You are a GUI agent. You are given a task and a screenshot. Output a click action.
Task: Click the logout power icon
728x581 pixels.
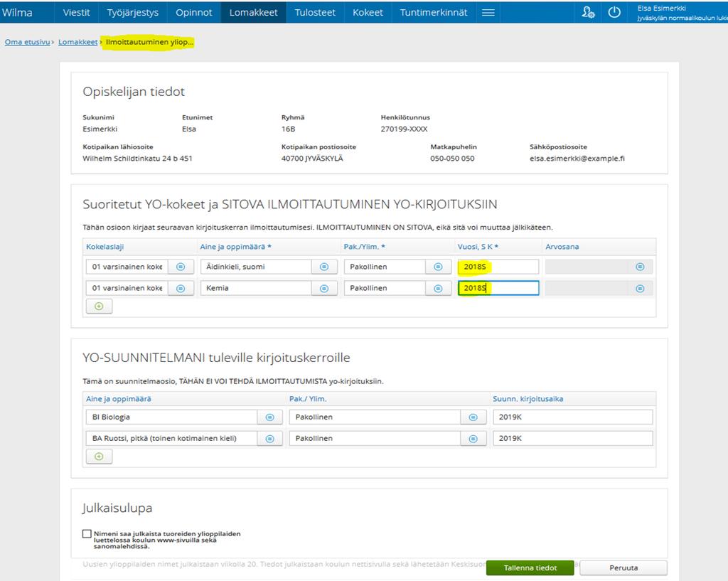(x=614, y=12)
